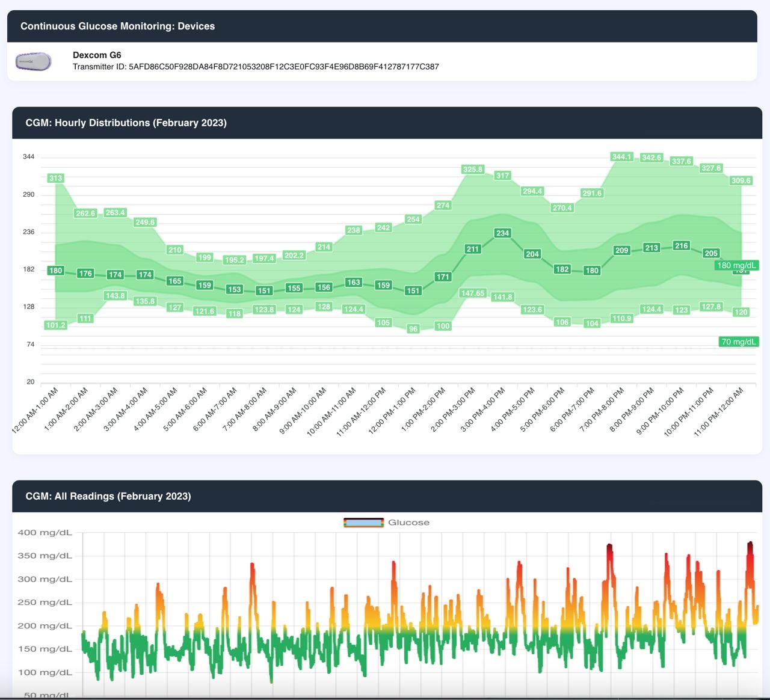Click the 141.8 lower data label
The height and width of the screenshot is (700, 770).
tap(502, 297)
